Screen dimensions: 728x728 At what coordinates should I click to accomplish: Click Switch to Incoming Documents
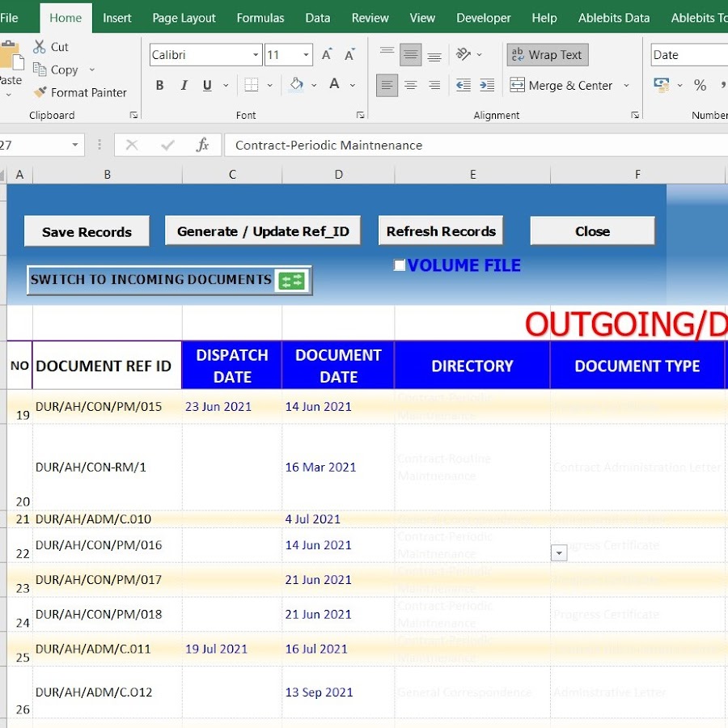170,280
